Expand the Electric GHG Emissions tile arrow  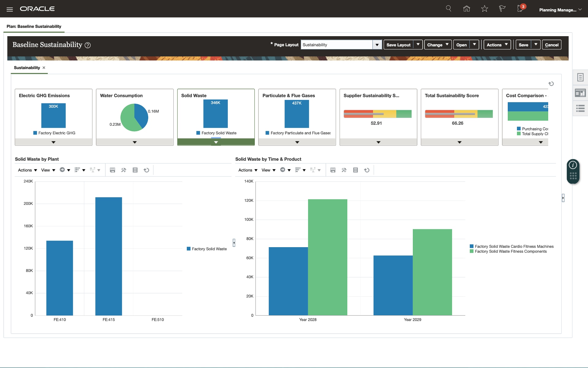pos(53,142)
